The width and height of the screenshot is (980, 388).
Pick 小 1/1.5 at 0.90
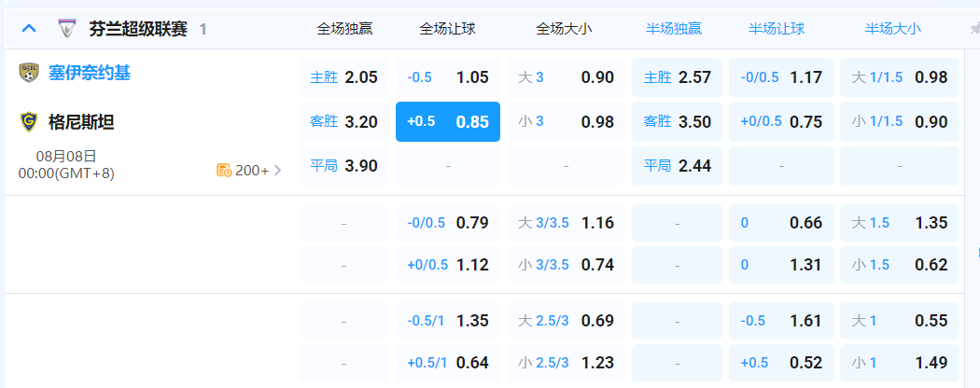click(900, 122)
